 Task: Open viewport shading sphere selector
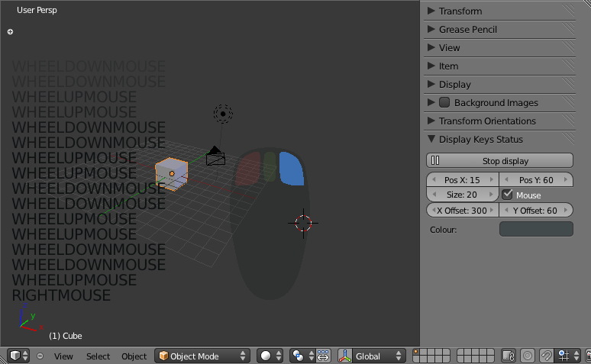click(x=270, y=356)
